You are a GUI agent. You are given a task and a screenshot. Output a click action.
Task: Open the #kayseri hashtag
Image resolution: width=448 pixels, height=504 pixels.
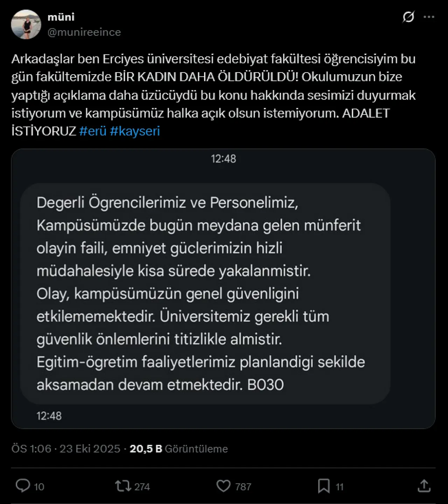click(x=135, y=131)
